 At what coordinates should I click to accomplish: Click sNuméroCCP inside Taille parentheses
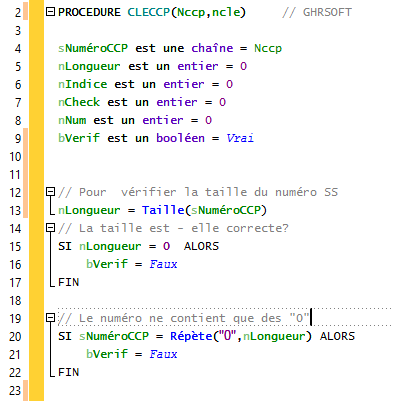coord(226,210)
